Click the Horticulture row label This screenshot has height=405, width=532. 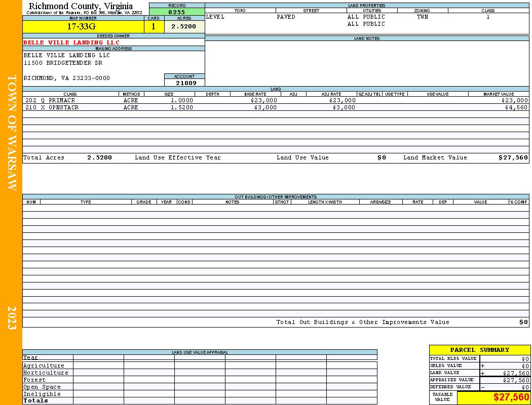pyautogui.click(x=46, y=373)
